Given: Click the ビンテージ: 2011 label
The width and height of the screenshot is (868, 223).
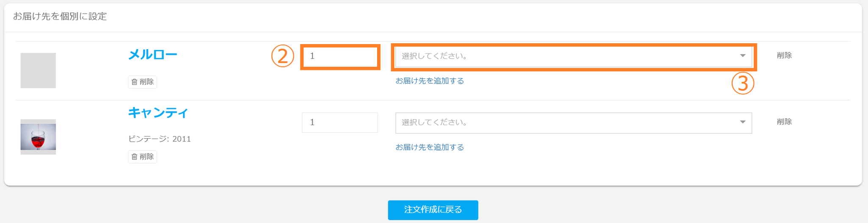Looking at the screenshot, I should (x=159, y=139).
